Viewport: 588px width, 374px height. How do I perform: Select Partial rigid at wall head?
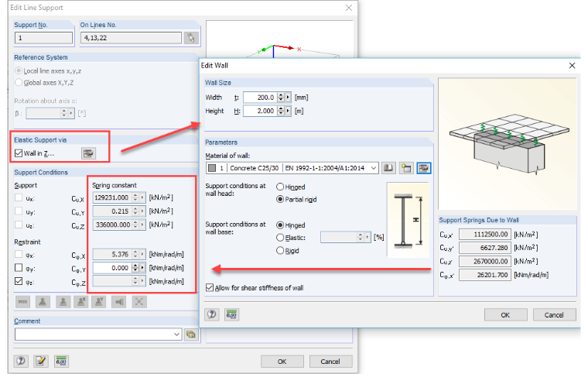[280, 199]
